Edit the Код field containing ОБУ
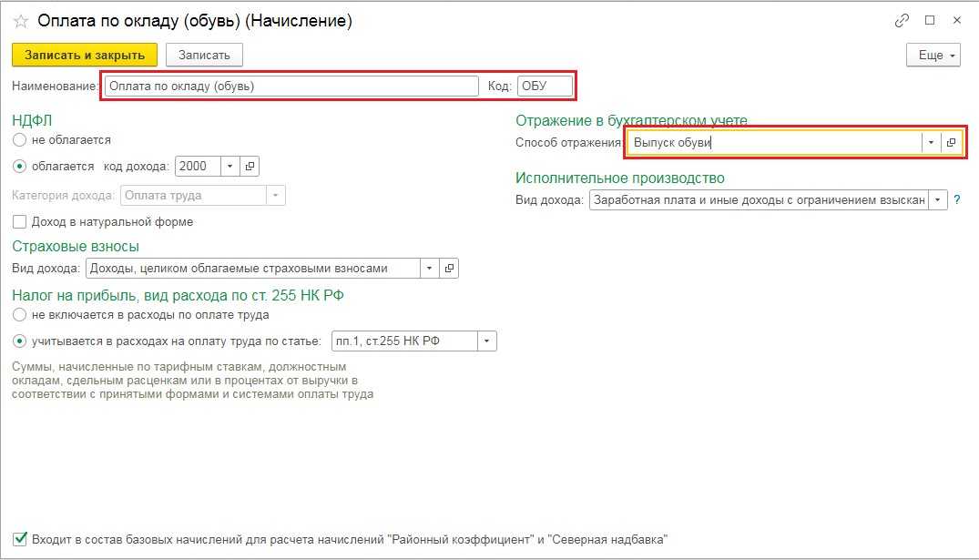 [545, 87]
